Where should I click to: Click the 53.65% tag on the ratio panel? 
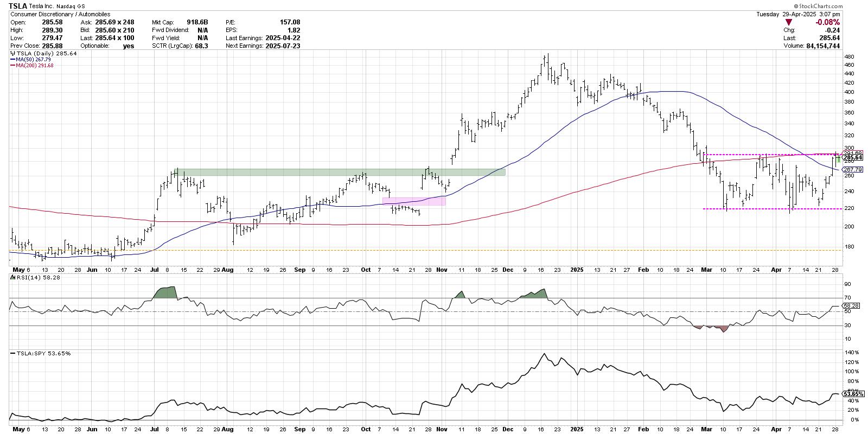(852, 393)
